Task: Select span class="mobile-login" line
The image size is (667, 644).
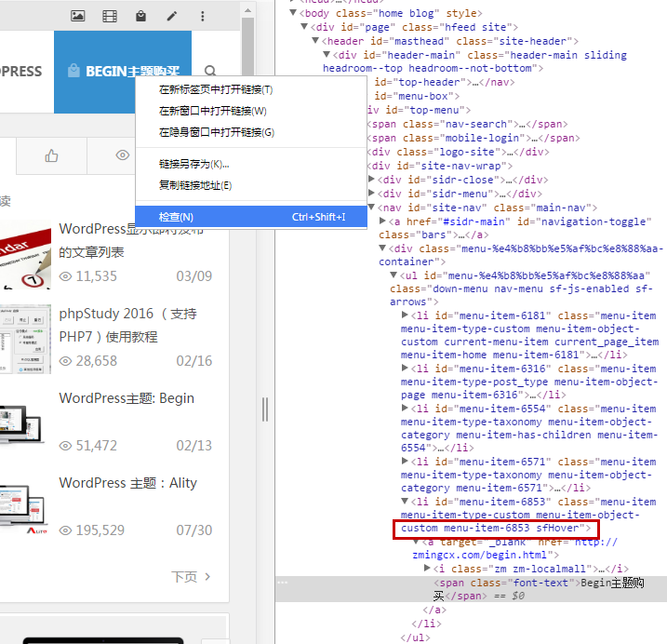Action: [x=474, y=138]
